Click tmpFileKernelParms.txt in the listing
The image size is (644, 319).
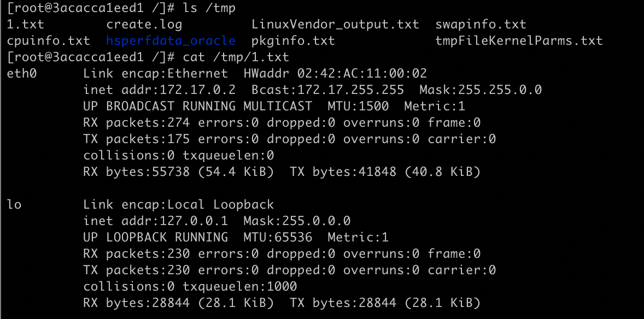(x=519, y=41)
